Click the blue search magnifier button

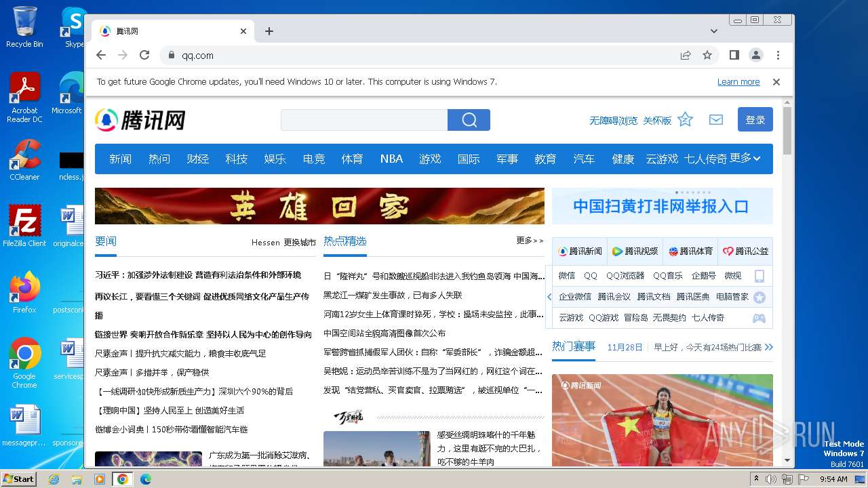(x=469, y=120)
